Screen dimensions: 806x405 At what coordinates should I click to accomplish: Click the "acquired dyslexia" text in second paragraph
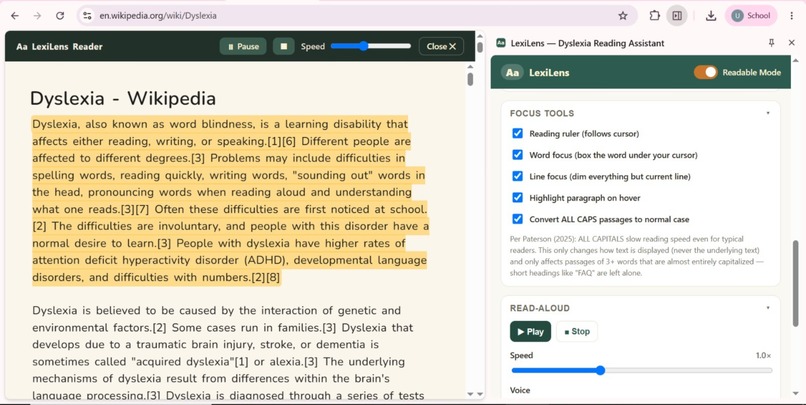pos(182,362)
